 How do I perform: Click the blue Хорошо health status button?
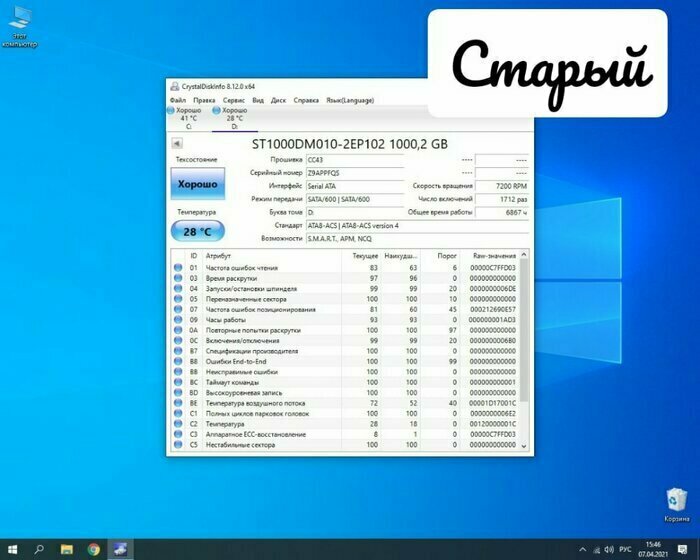(x=196, y=184)
